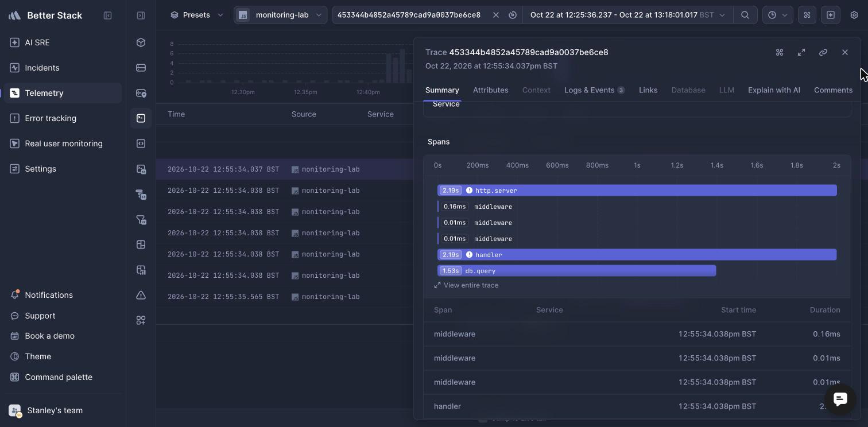This screenshot has width=868, height=427.
Task: Click the cube icon in the telemetry rail
Action: (141, 42)
